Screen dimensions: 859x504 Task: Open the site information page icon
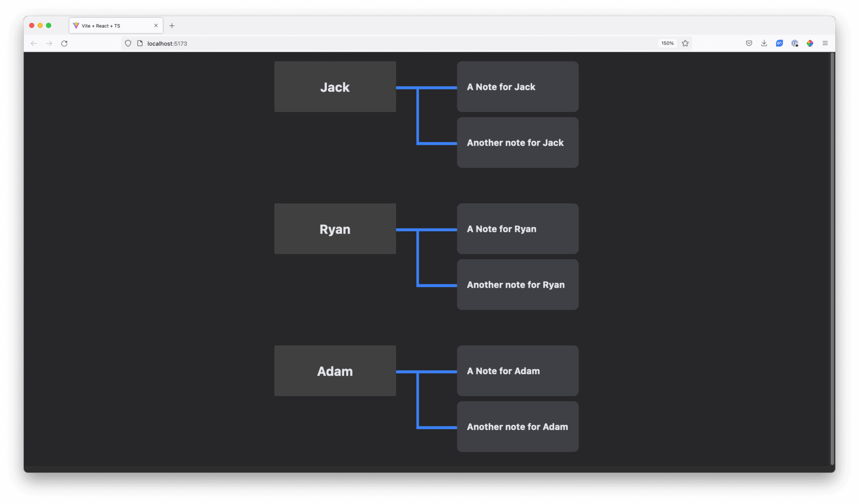140,43
